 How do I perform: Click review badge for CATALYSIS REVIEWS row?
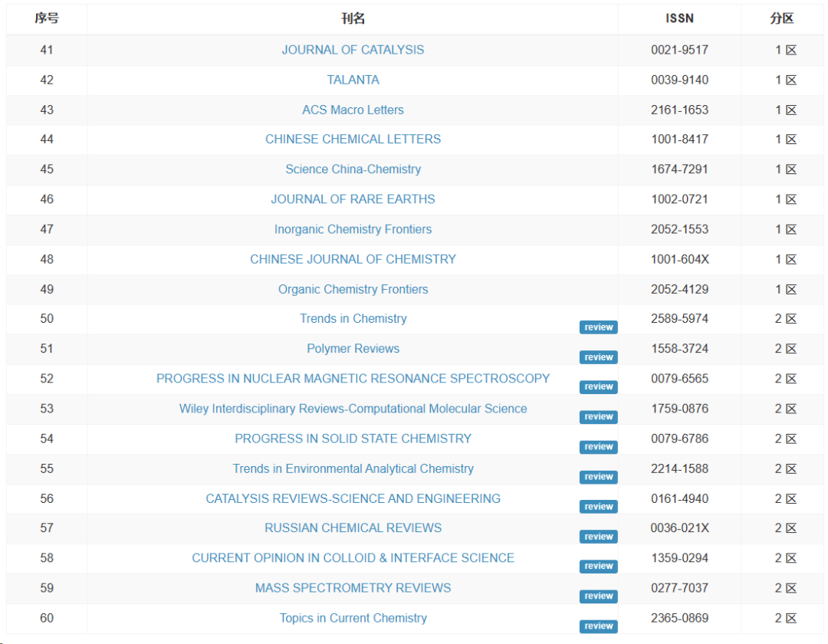598,507
